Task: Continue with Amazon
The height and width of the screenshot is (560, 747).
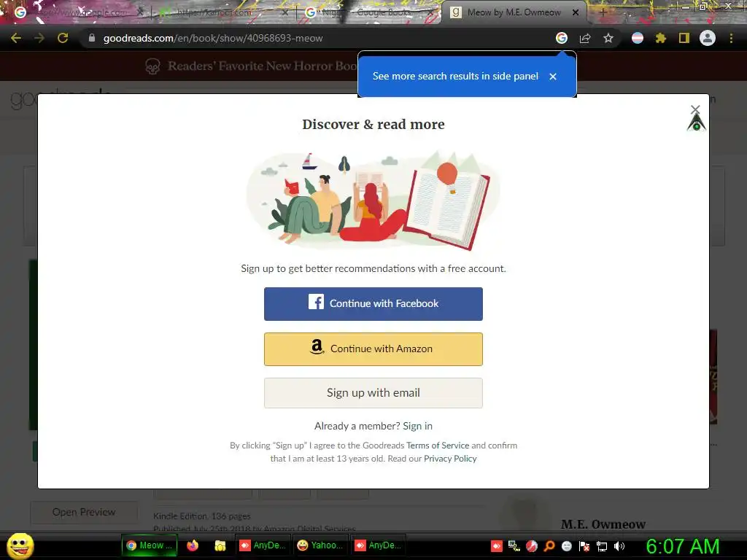Action: pyautogui.click(x=373, y=349)
